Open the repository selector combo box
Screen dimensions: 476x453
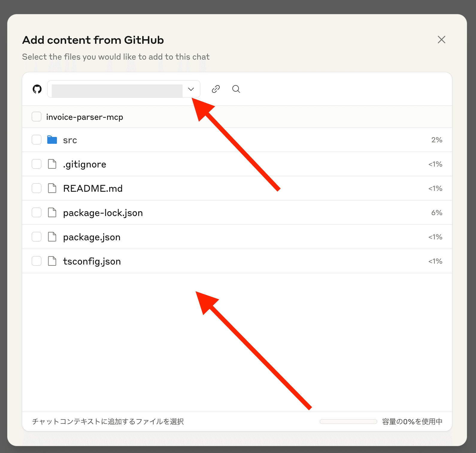click(x=117, y=89)
